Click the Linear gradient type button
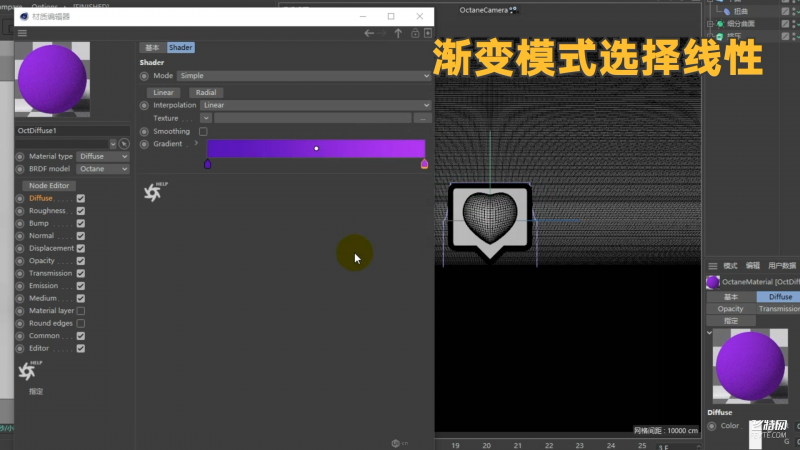 163,92
